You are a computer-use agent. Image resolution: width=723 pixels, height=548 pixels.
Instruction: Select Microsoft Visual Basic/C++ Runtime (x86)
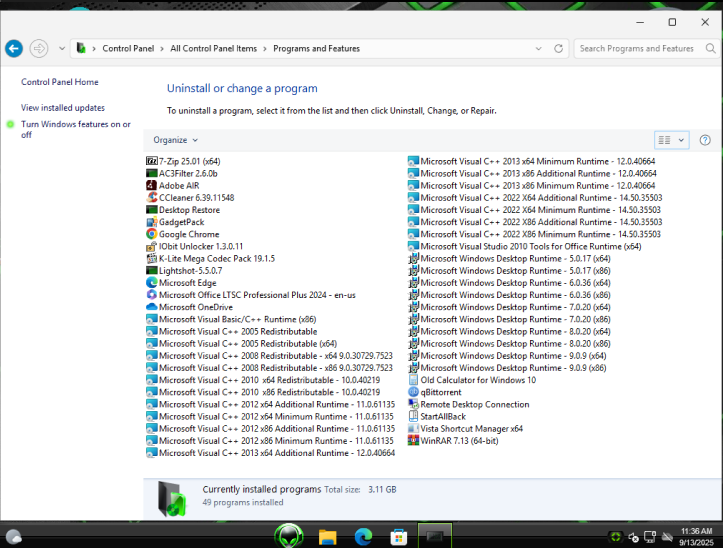(x=231, y=319)
